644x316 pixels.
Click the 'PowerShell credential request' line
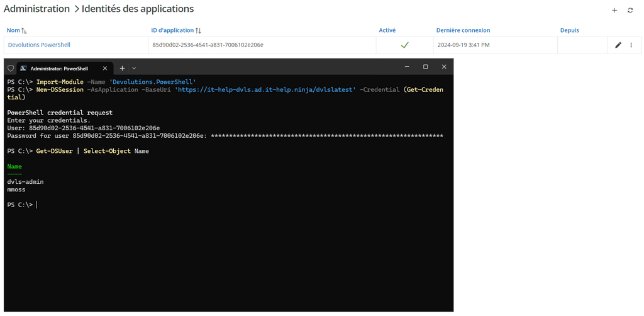click(60, 113)
